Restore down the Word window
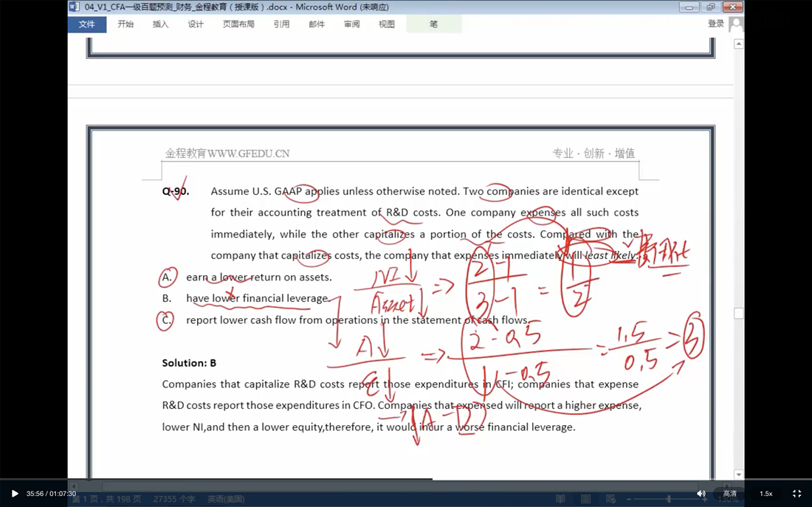This screenshot has width=812, height=507. (x=710, y=7)
